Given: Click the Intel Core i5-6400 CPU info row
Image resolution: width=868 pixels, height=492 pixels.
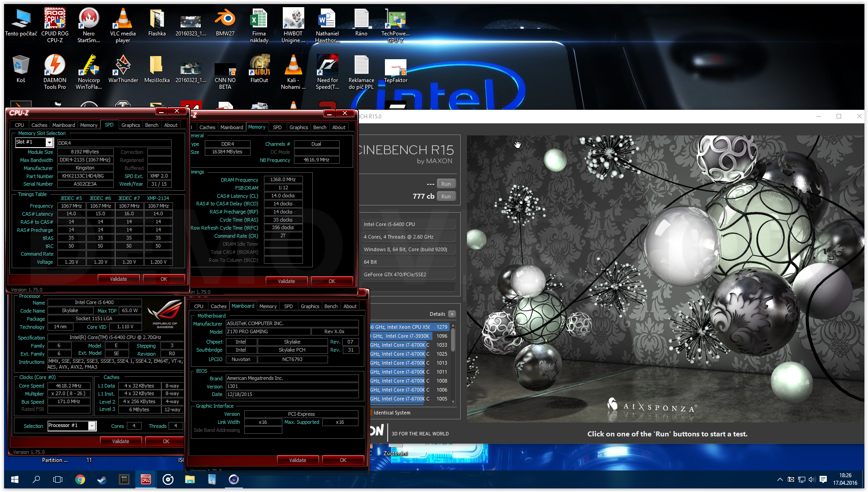Looking at the screenshot, I should pyautogui.click(x=410, y=224).
